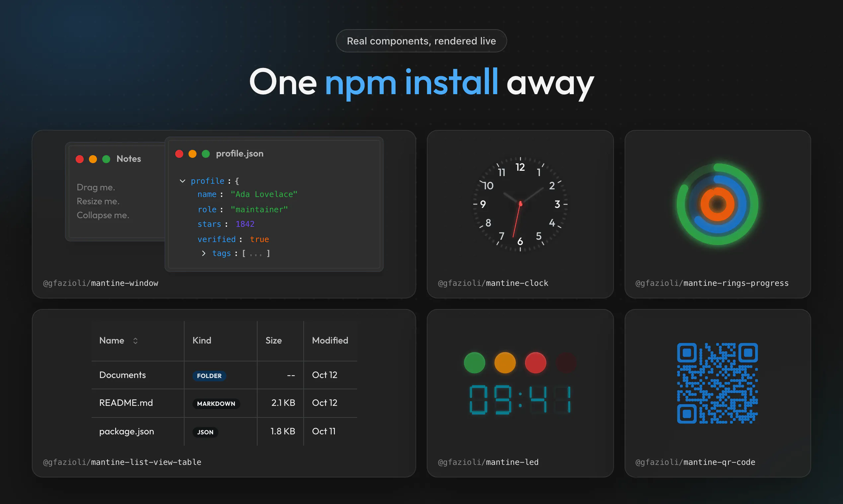Click the Kind column header
This screenshot has width=843, height=504.
click(x=202, y=340)
